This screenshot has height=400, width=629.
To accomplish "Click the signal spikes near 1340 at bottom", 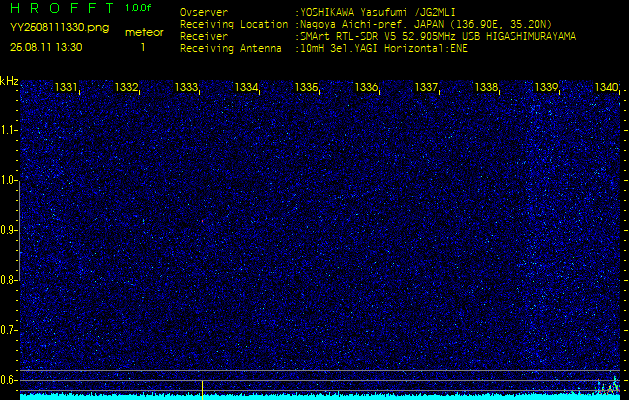I will [x=607, y=386].
